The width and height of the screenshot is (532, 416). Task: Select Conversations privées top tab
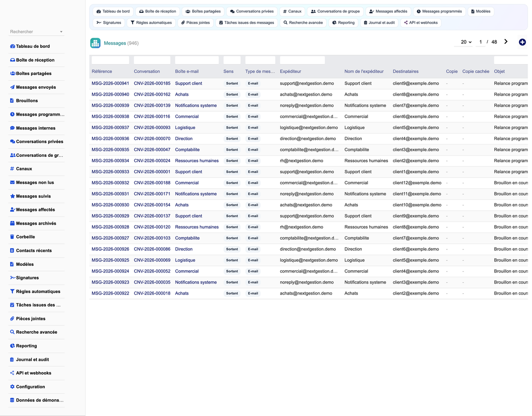[252, 12]
